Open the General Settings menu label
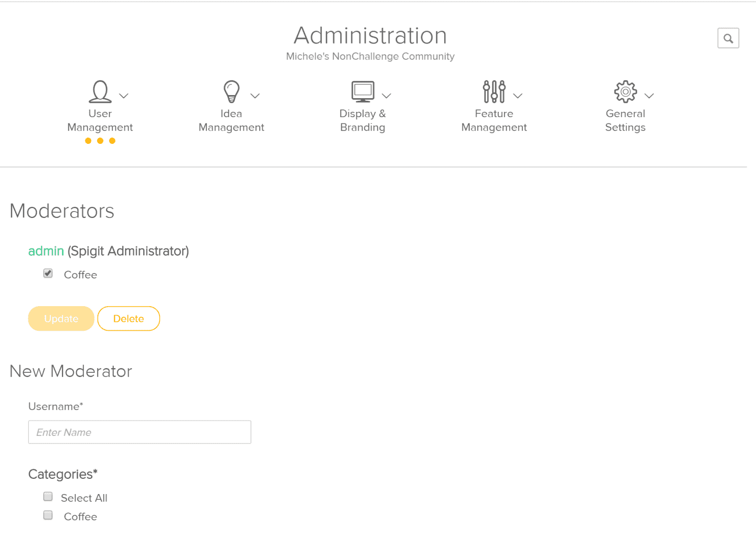Image resolution: width=756 pixels, height=534 pixels. (625, 120)
